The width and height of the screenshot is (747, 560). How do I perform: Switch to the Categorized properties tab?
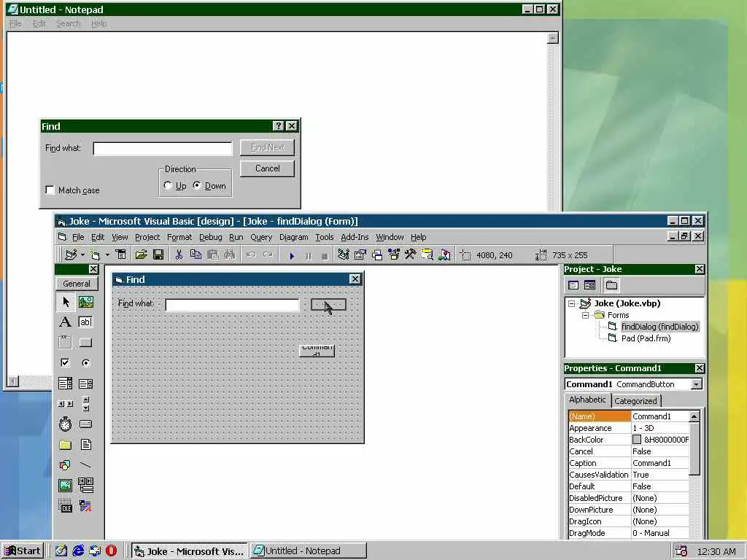pos(636,401)
